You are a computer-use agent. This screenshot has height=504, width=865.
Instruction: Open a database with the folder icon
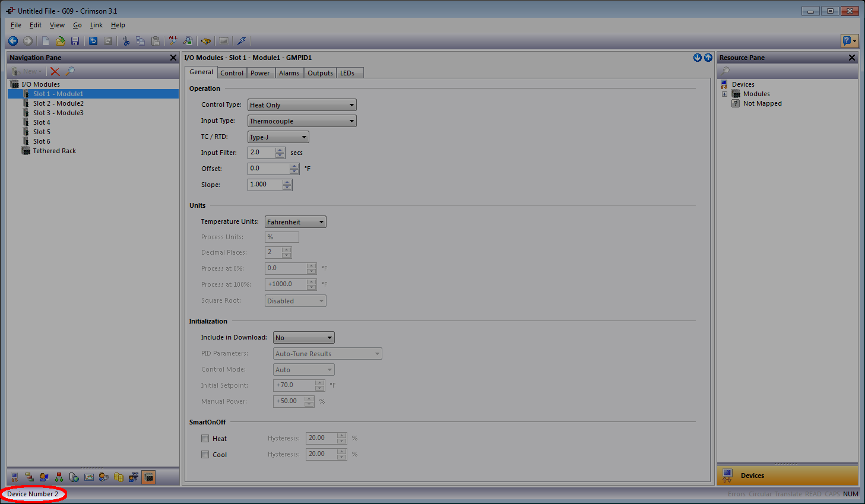(60, 41)
